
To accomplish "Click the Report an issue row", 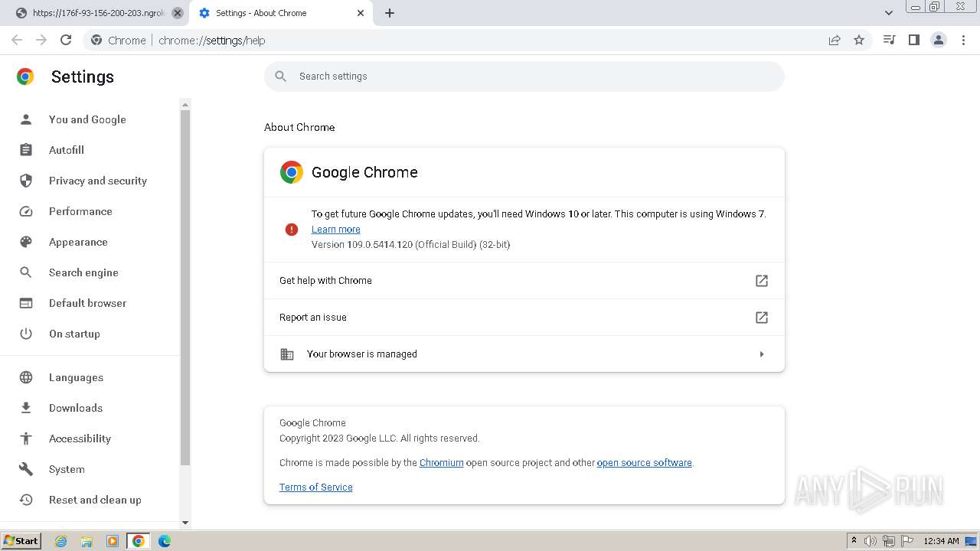I will click(524, 318).
